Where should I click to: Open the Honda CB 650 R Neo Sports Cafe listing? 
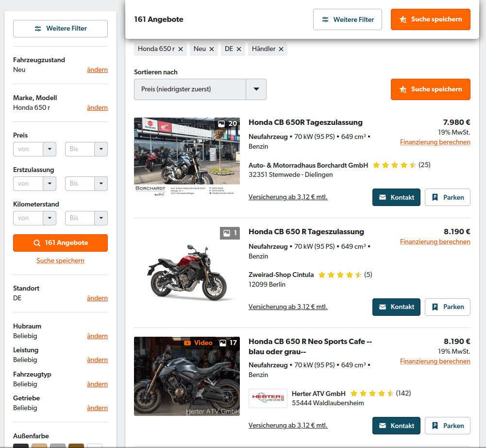coord(310,346)
